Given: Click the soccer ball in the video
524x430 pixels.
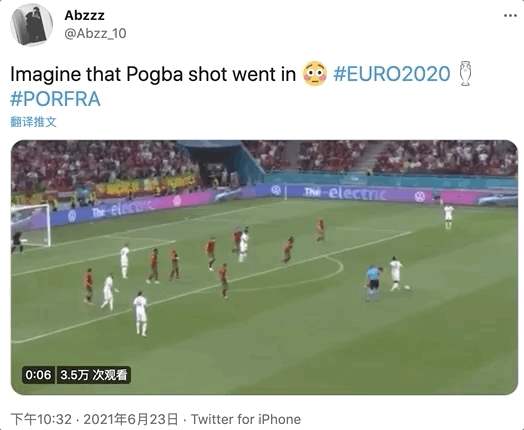Looking at the screenshot, I should click(407, 287).
